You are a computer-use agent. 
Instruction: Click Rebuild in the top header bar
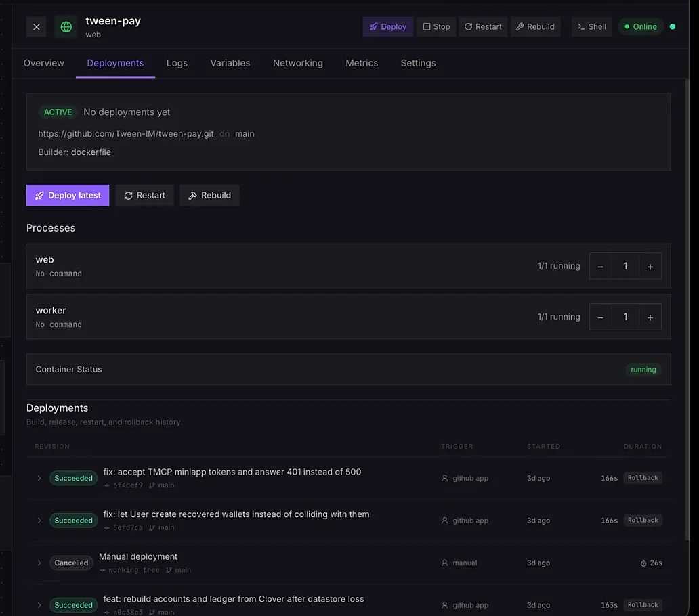[x=535, y=26]
